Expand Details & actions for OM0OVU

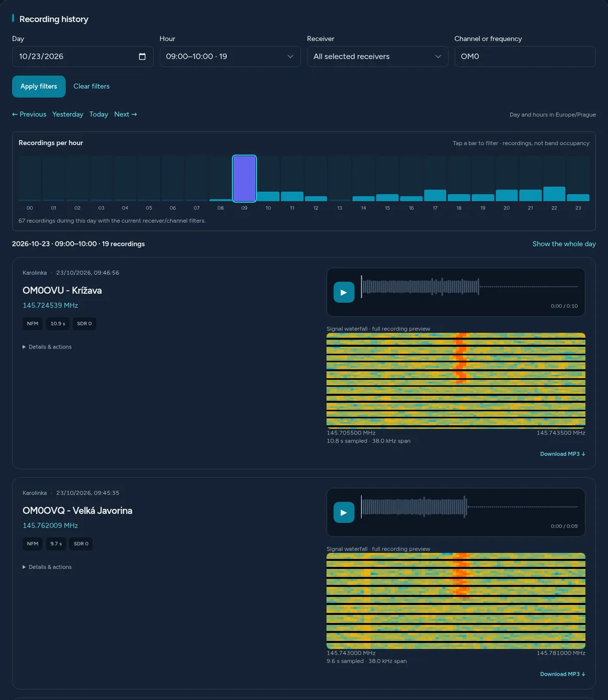tap(47, 347)
